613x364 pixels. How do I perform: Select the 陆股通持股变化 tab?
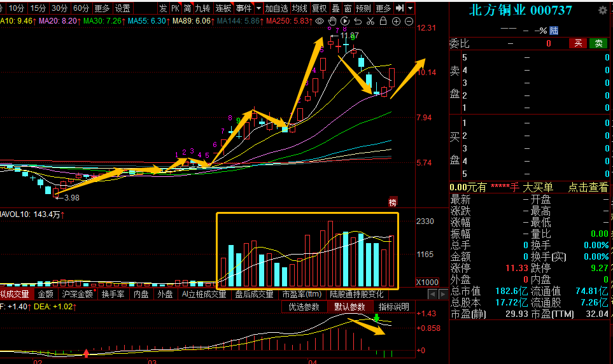click(356, 294)
